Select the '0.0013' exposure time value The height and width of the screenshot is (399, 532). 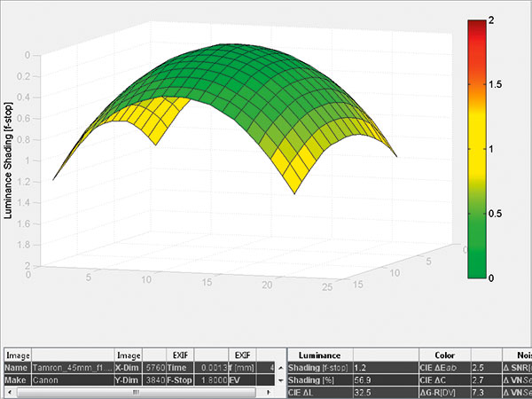211,368
